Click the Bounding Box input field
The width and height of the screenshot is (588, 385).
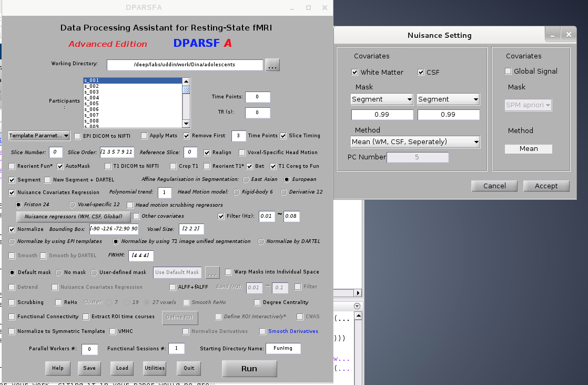114,229
